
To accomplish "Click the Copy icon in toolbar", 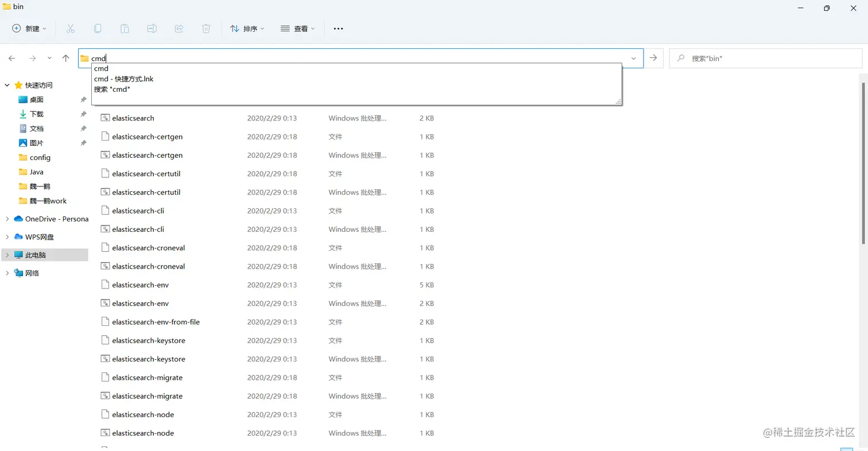I will 98,28.
